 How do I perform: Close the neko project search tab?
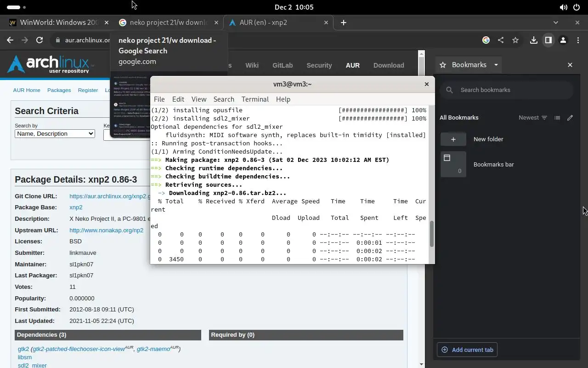point(216,22)
